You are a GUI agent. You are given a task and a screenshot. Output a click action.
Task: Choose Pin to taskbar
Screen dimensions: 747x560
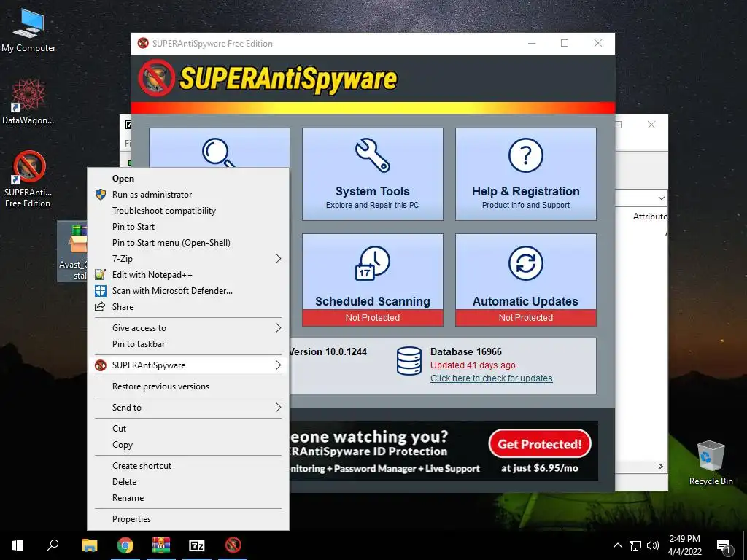point(187,344)
